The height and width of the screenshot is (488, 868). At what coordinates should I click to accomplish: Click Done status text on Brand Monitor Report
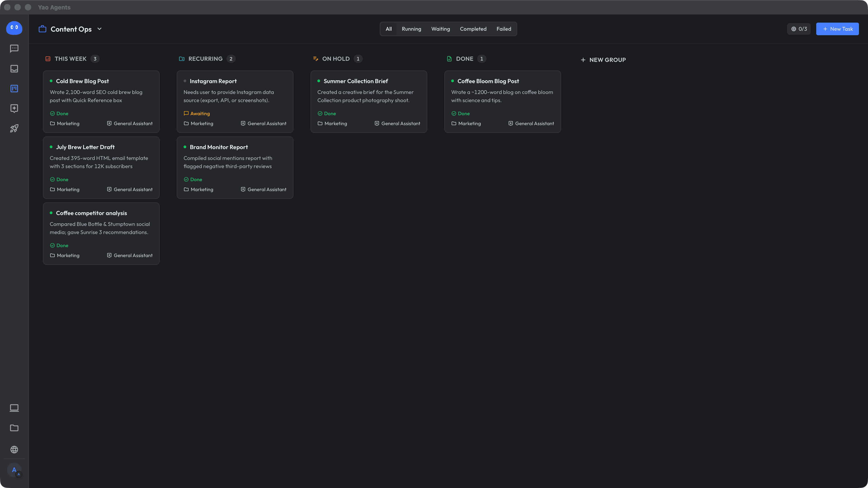click(196, 180)
